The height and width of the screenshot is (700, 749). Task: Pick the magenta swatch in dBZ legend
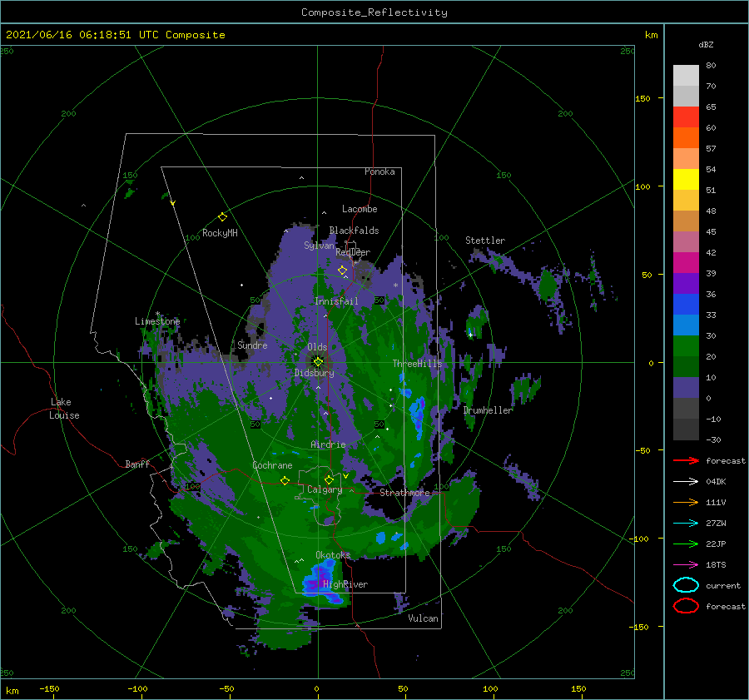coord(686,263)
